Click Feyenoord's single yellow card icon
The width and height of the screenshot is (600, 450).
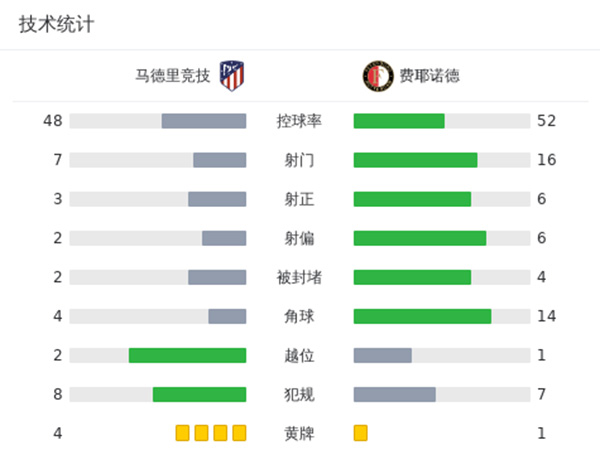point(361,433)
